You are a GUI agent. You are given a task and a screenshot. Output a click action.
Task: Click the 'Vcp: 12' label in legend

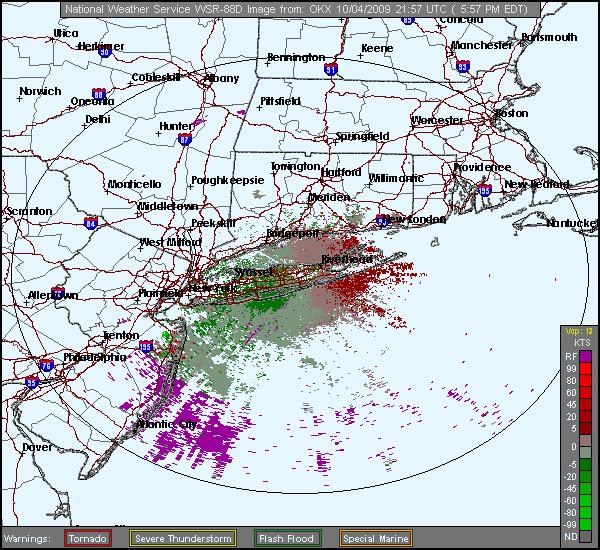579,331
